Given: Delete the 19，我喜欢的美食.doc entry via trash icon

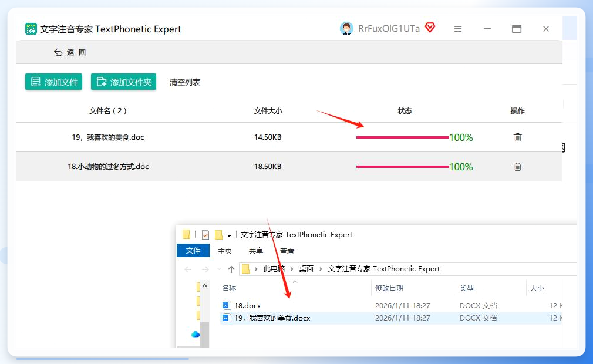Looking at the screenshot, I should coord(518,137).
